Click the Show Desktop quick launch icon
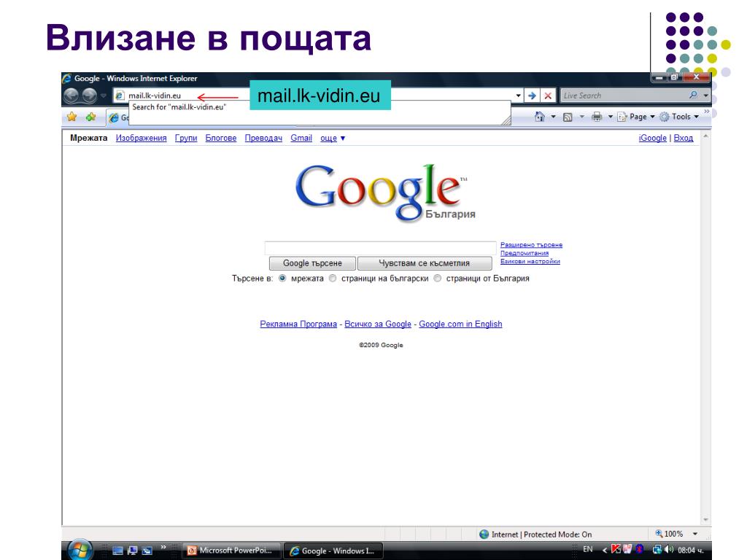Image resolution: width=747 pixels, height=560 pixels. 117,551
